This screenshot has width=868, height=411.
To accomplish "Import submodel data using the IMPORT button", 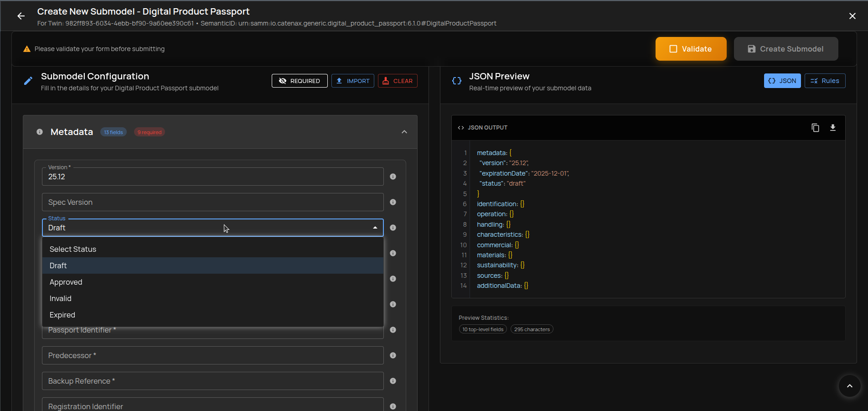I will point(352,81).
